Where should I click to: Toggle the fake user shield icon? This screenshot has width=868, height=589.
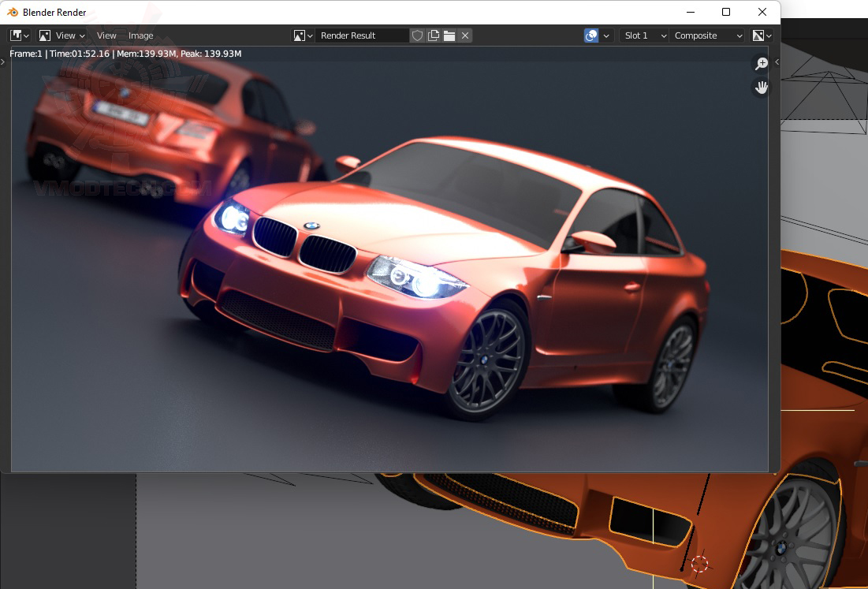pyautogui.click(x=417, y=35)
